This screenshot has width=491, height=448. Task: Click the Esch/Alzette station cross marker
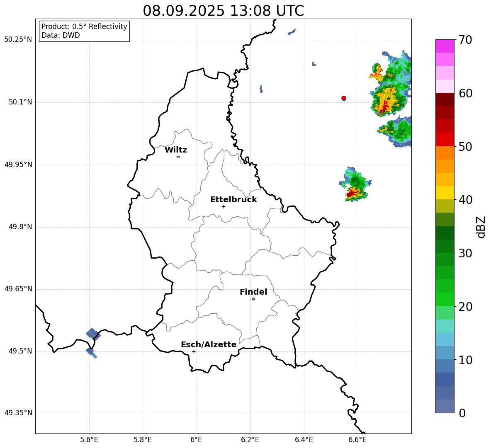pyautogui.click(x=194, y=351)
